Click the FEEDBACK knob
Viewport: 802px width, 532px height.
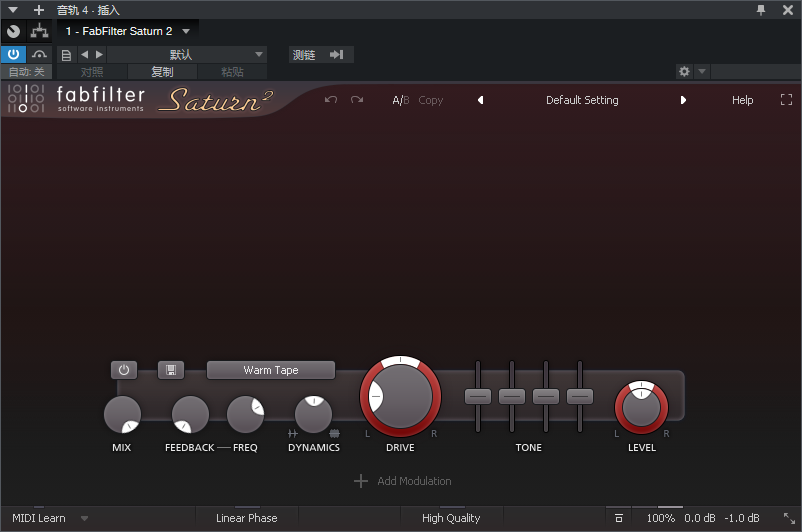190,415
